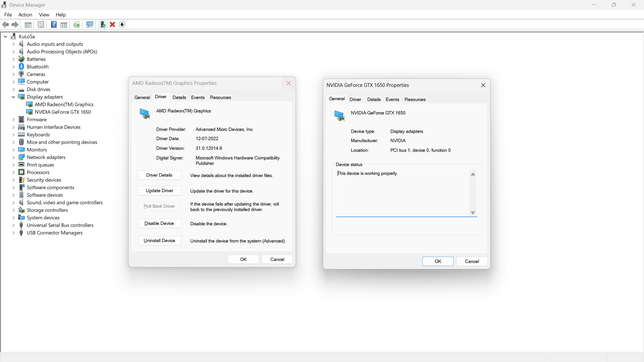The image size is (644, 362).
Task: Expand the Bluetooth category
Action: pos(13,67)
